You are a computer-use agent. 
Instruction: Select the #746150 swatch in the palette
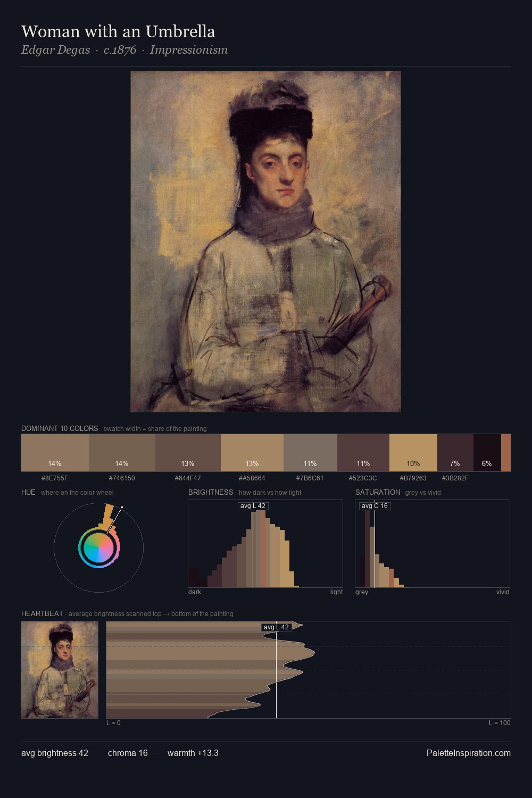(x=122, y=453)
